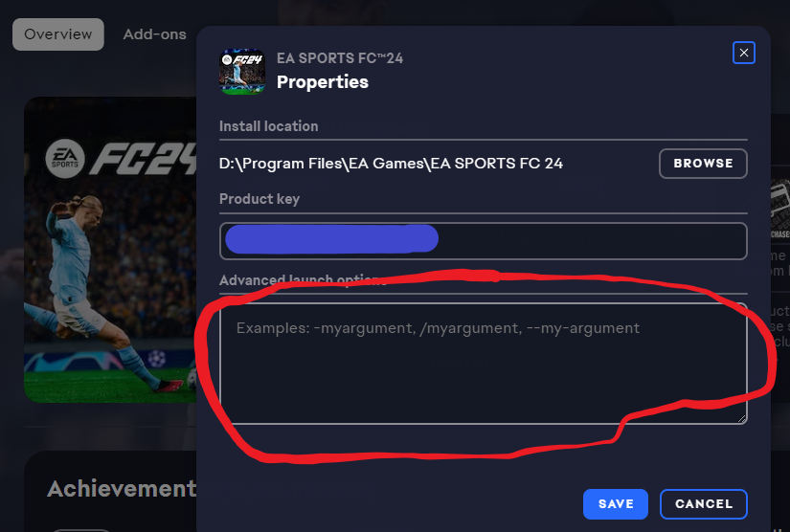Cancel the properties changes
This screenshot has height=532, width=790.
pos(704,504)
